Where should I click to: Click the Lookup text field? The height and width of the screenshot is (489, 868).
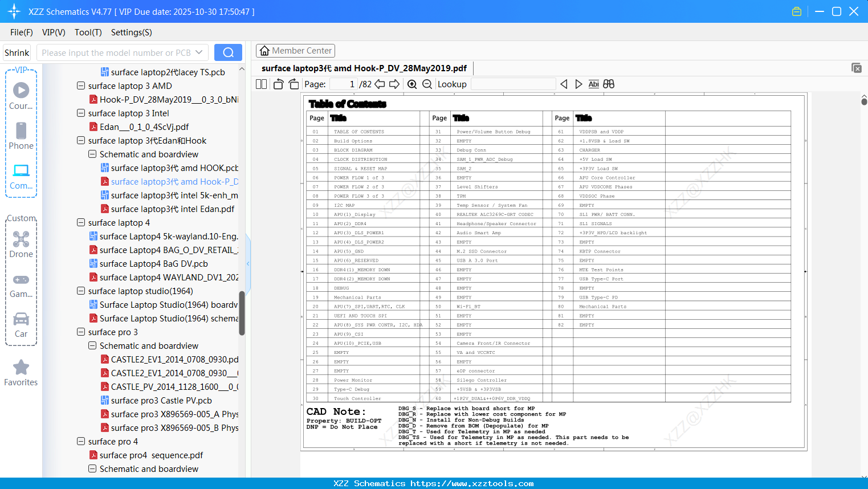pos(513,84)
